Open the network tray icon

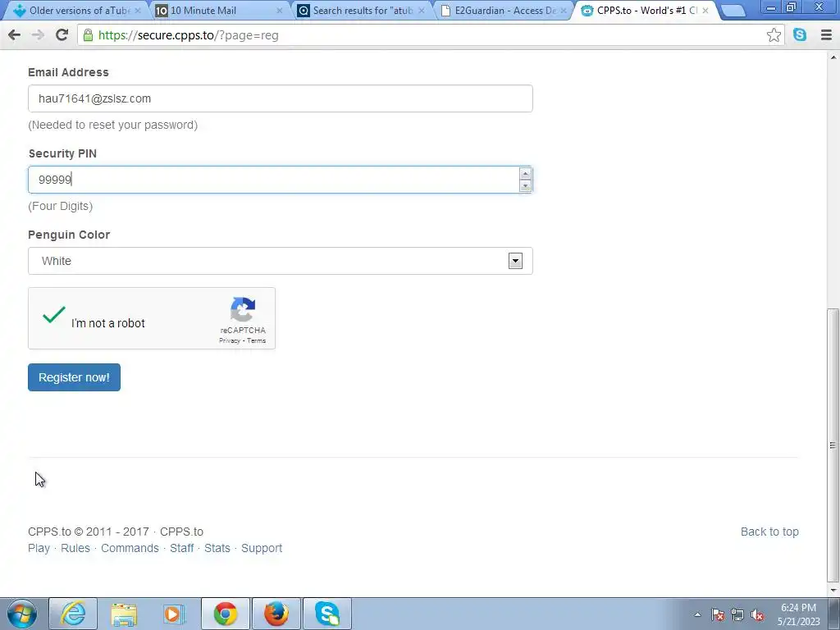(x=737, y=614)
